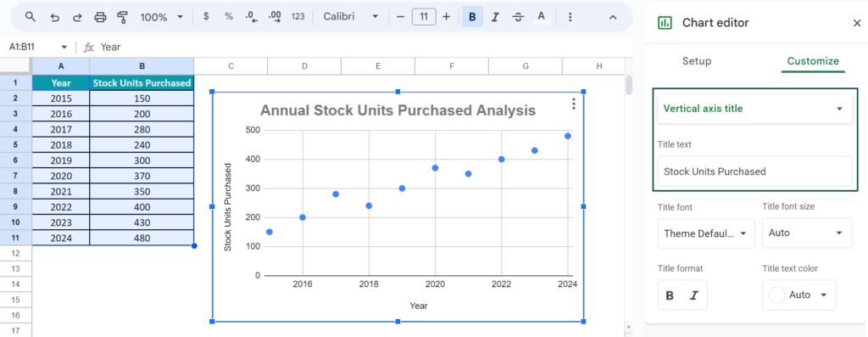Expand the Title font size dropdown
The height and width of the screenshot is (337, 868).
click(807, 233)
